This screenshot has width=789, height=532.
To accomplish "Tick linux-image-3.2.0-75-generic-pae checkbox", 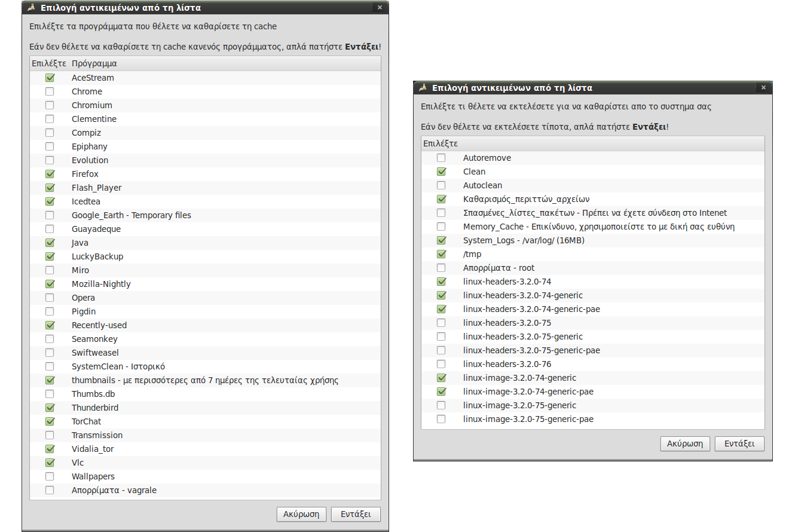I will coord(441,419).
